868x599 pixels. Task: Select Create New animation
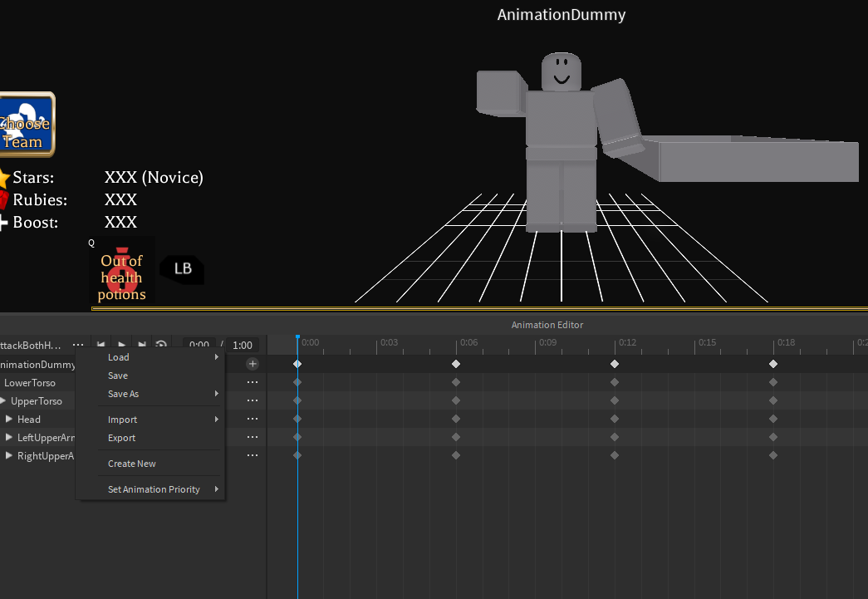150,464
